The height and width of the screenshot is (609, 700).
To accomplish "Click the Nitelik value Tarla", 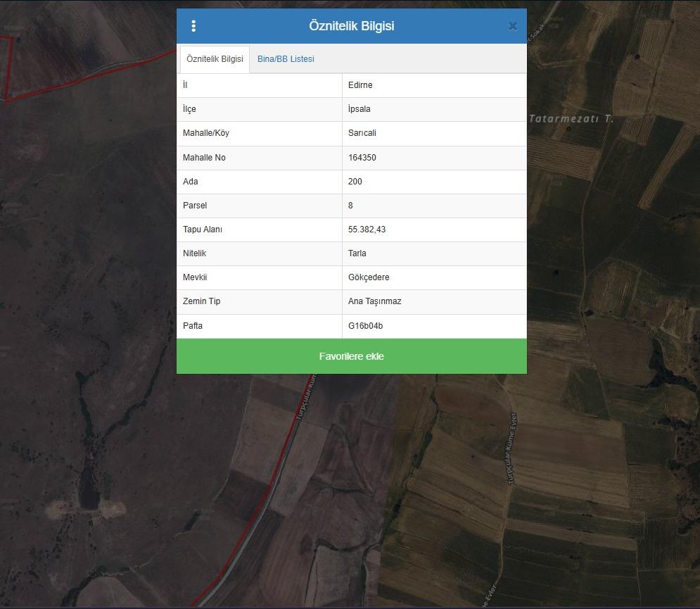I will pyautogui.click(x=357, y=253).
